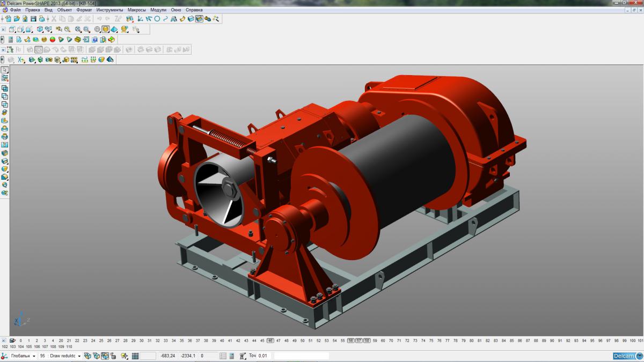Click the Y coordinate field showing -2334,1
This screenshot has height=362, width=644.
point(188,356)
